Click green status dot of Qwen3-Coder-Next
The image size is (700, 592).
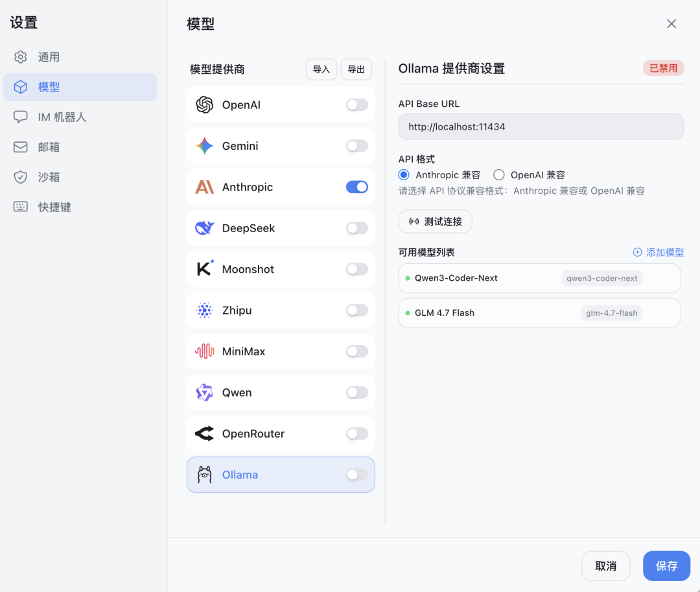tap(408, 278)
